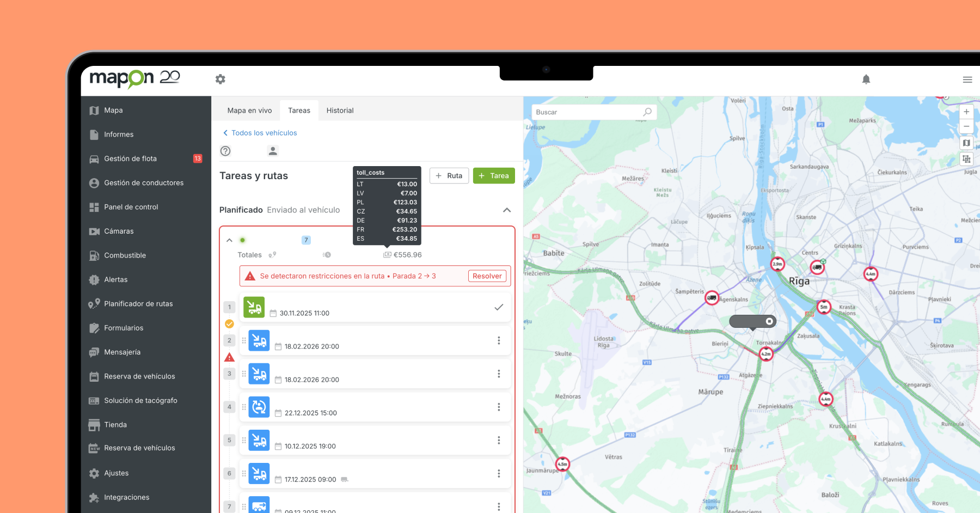Click the Solución de tacógrafo icon

(x=94, y=401)
